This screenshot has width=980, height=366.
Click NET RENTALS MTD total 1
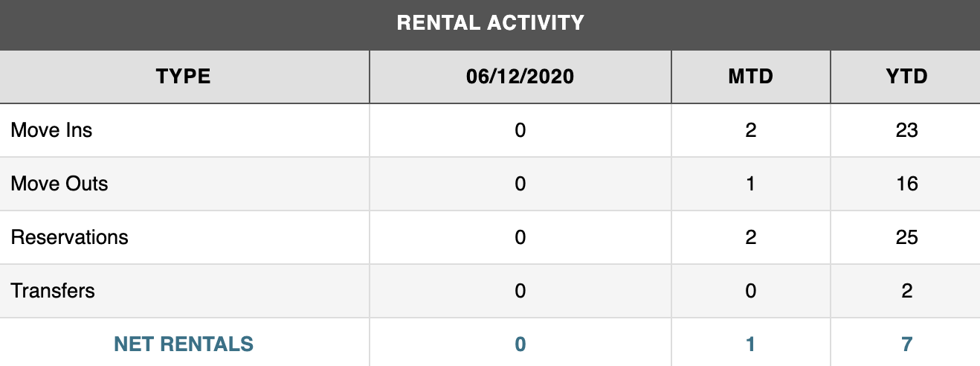click(x=750, y=344)
